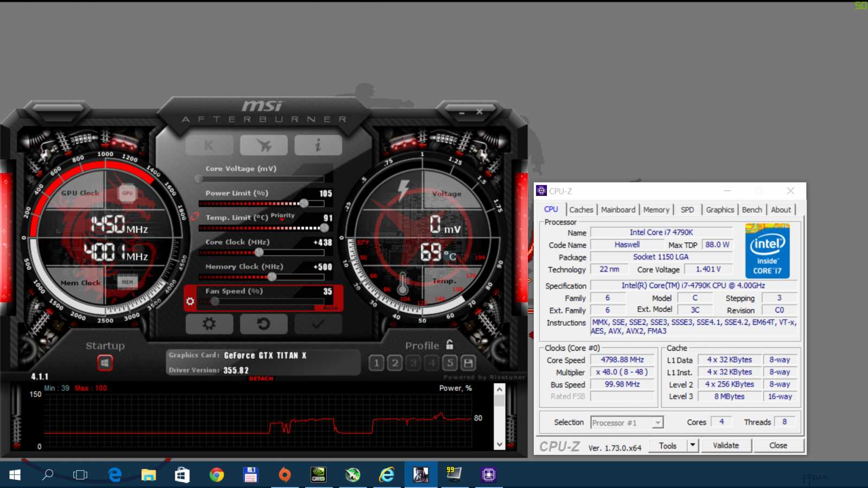Switch to the CPU tab in CPU-Z
Screen dimensions: 868x488
click(x=551, y=210)
